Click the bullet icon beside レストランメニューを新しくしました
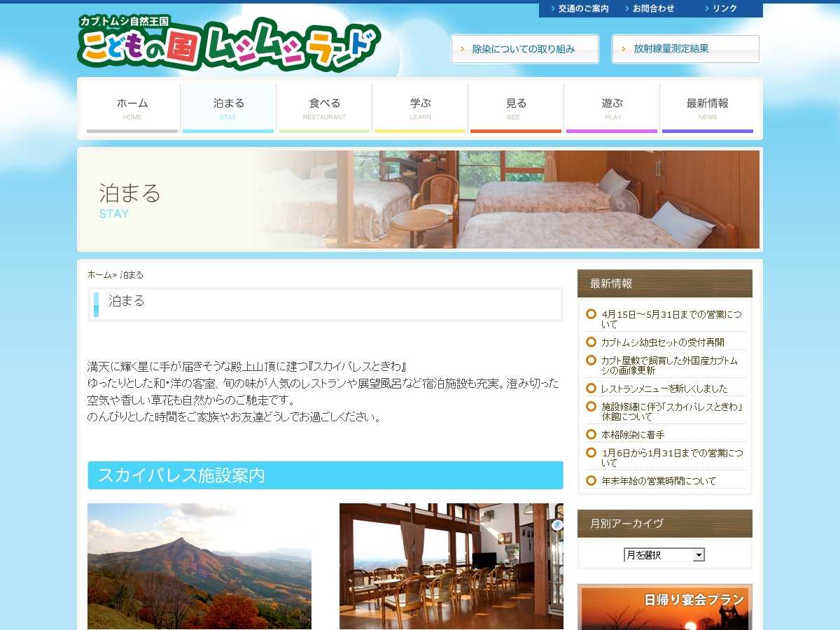 [591, 388]
